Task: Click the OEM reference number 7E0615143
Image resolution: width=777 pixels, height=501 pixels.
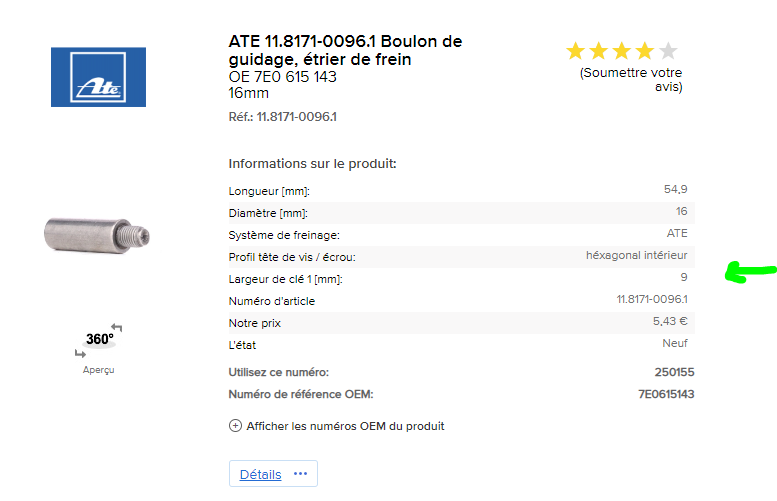Action: (666, 394)
